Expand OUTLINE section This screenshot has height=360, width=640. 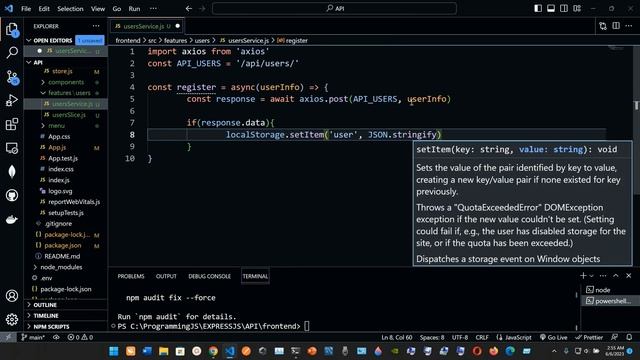45,305
